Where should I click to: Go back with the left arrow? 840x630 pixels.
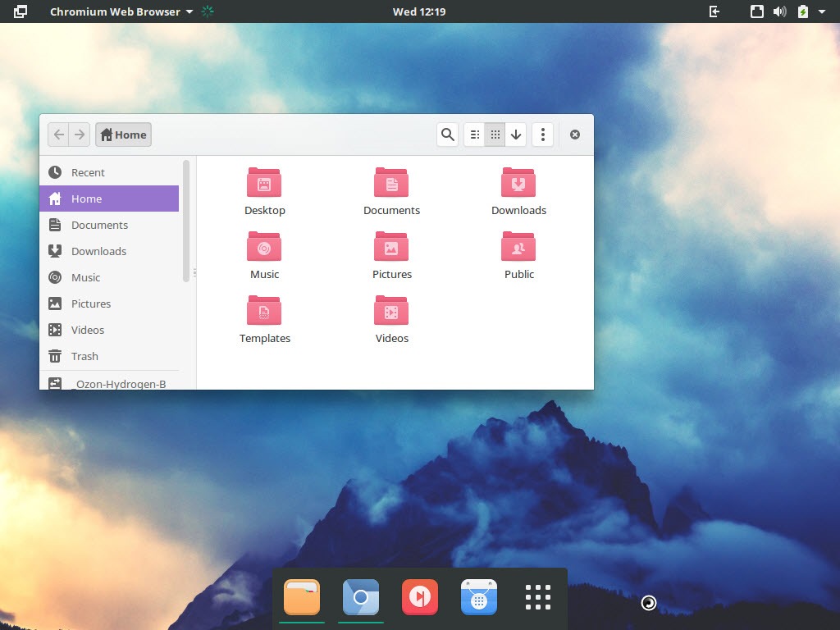[x=58, y=135]
